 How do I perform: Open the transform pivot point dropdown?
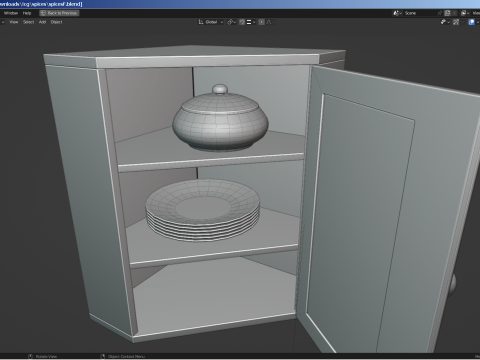[x=231, y=22]
